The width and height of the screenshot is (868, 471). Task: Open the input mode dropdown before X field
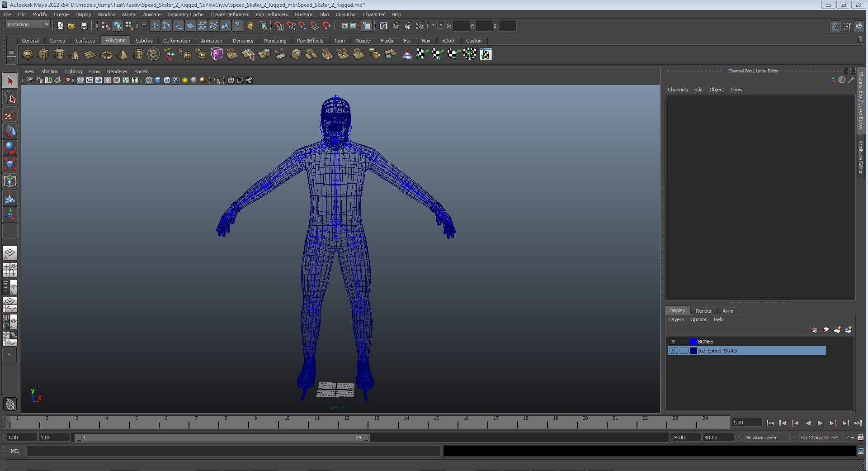click(x=434, y=26)
